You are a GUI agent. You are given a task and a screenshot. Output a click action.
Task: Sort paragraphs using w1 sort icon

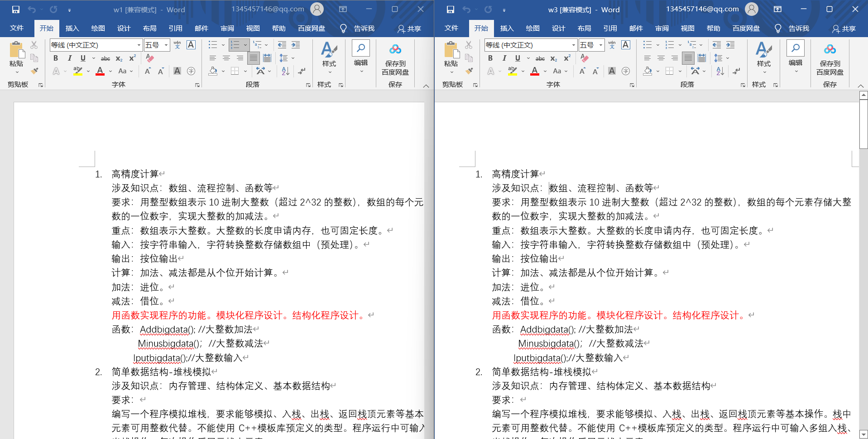pos(285,71)
